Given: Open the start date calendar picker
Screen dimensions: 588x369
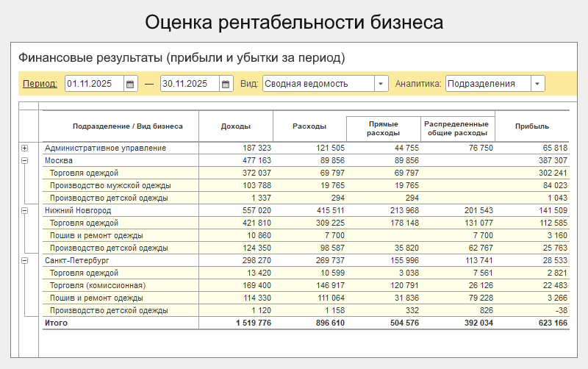Looking at the screenshot, I should 131,84.
